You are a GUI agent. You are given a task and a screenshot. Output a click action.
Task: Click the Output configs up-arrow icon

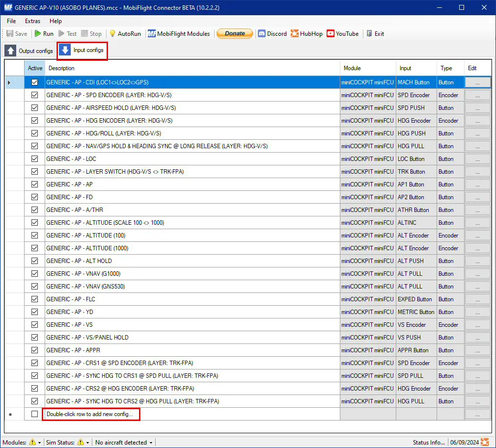coord(10,51)
